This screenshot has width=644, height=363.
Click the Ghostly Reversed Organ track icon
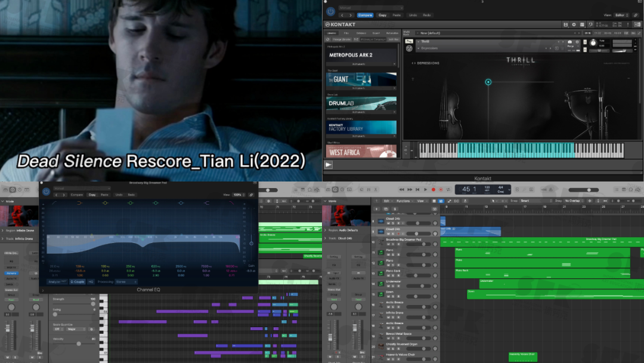point(380,346)
